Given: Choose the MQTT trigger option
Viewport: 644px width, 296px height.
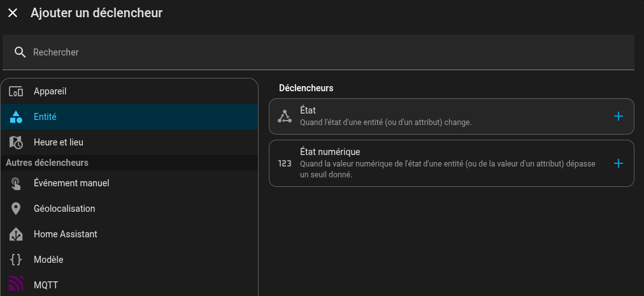Looking at the screenshot, I should 46,285.
